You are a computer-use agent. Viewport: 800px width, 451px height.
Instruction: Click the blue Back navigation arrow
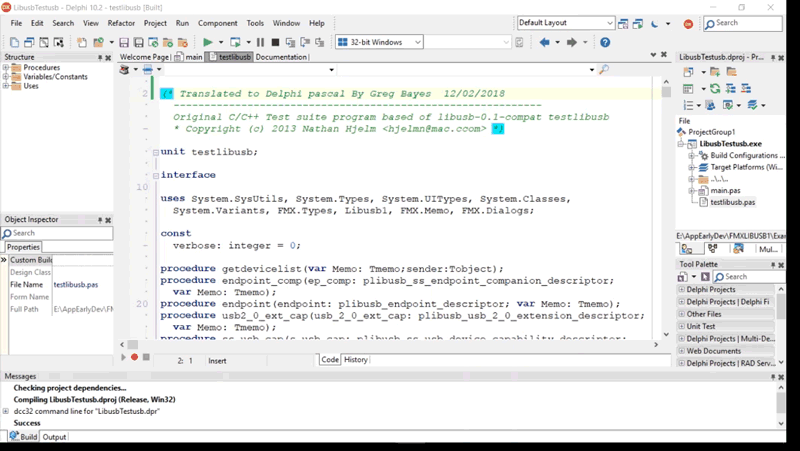(x=544, y=42)
